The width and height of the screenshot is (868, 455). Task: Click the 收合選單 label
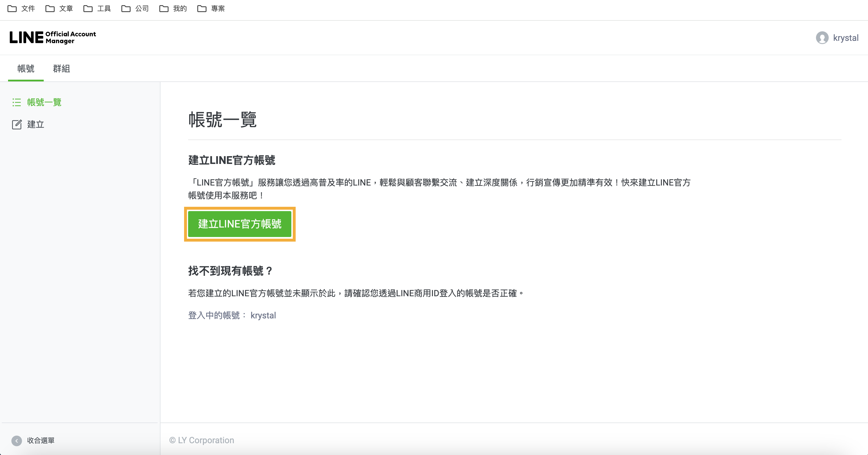[41, 441]
